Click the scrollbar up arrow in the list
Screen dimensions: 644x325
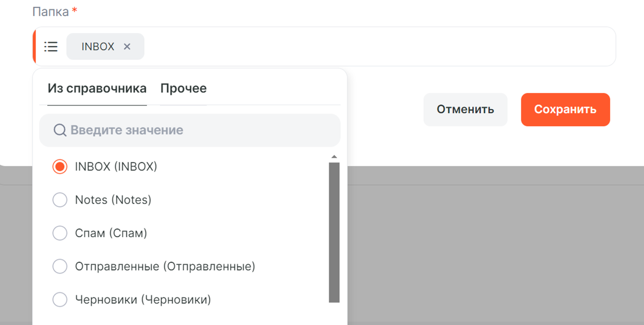click(334, 157)
